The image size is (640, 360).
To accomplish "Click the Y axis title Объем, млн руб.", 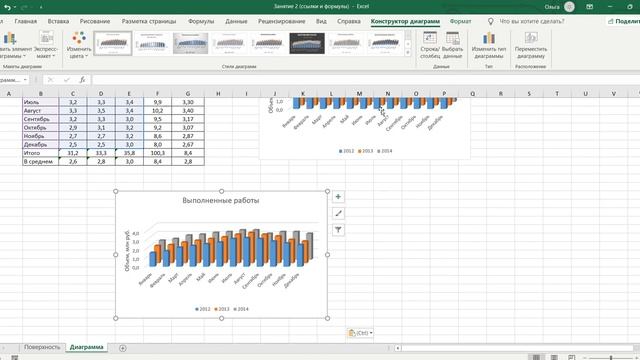I will point(127,251).
